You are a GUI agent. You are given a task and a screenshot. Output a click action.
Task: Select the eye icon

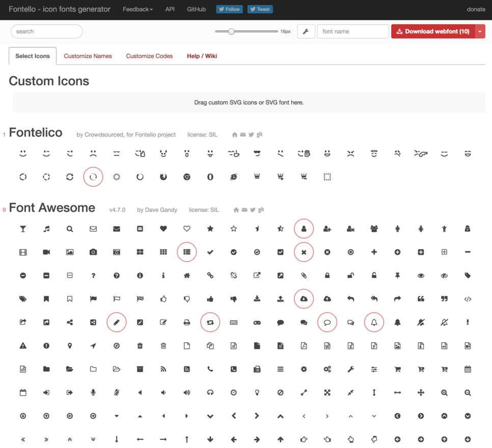(421, 275)
